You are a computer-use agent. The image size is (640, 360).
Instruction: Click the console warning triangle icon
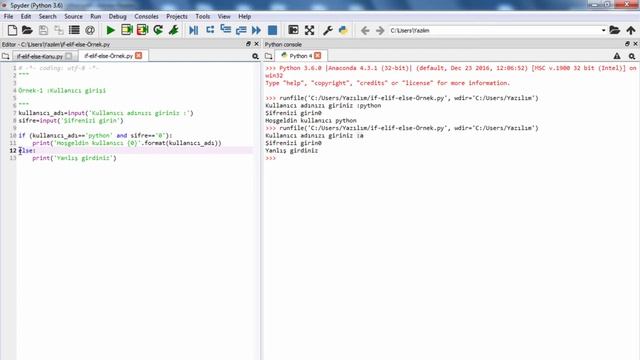coord(617,56)
